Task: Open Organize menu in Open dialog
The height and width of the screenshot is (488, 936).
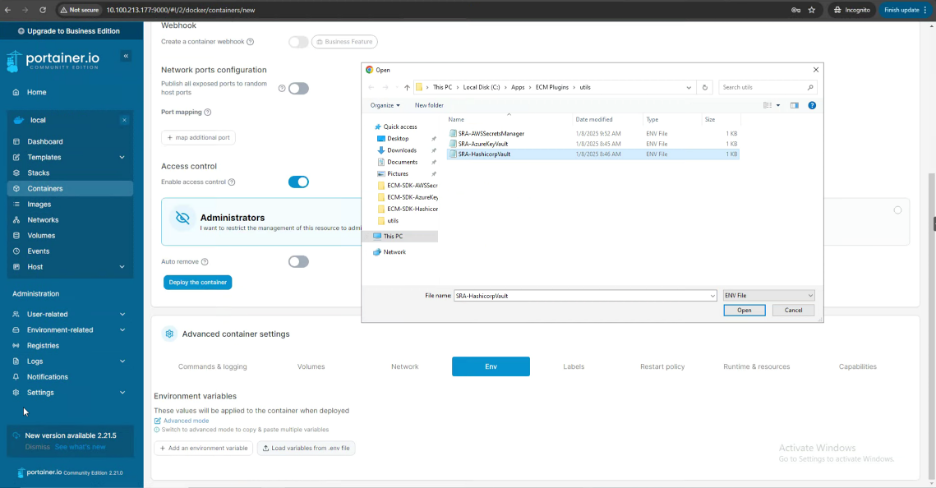Action: [x=384, y=106]
